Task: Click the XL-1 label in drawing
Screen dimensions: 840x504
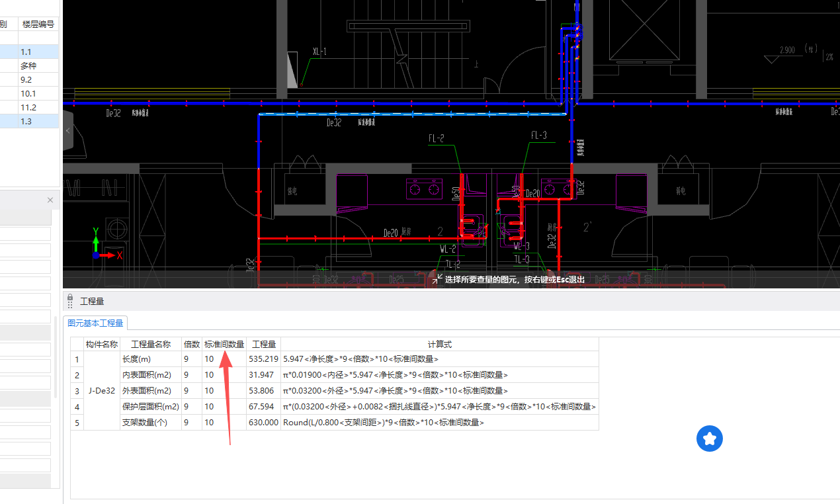Action: [319, 51]
